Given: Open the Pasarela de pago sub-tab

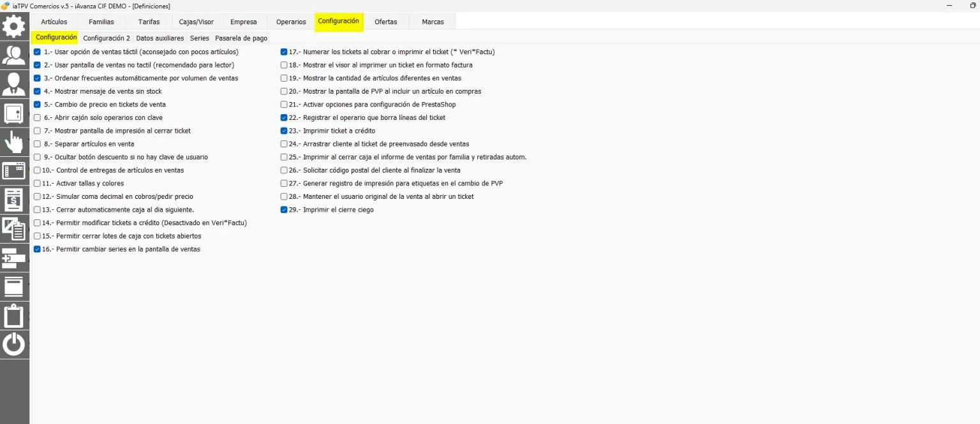Looking at the screenshot, I should (241, 38).
